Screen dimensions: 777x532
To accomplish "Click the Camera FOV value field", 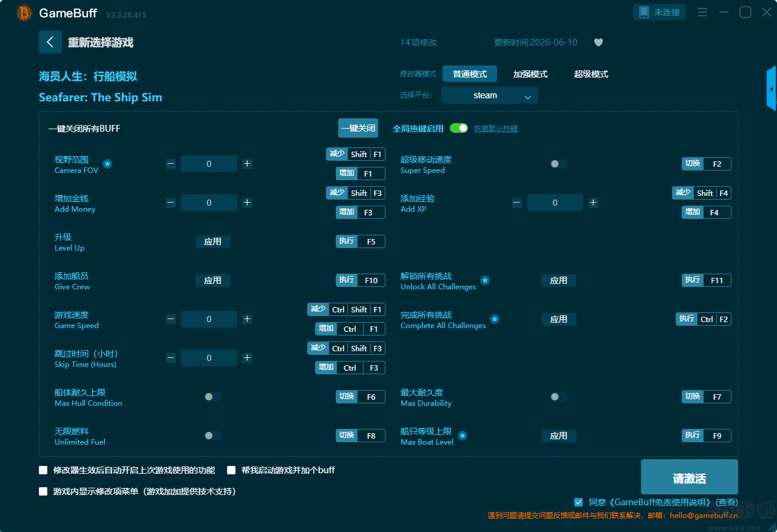I will pyautogui.click(x=209, y=164).
